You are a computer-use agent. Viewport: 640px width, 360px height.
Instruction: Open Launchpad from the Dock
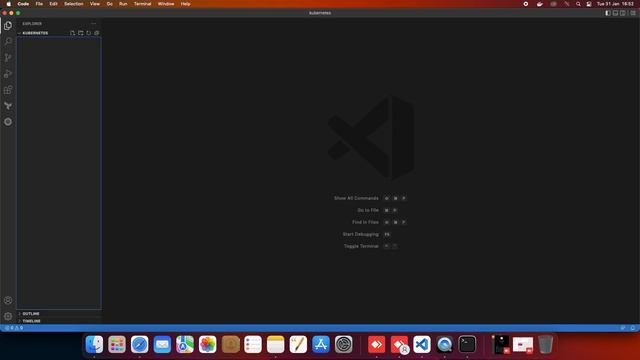(x=117, y=344)
